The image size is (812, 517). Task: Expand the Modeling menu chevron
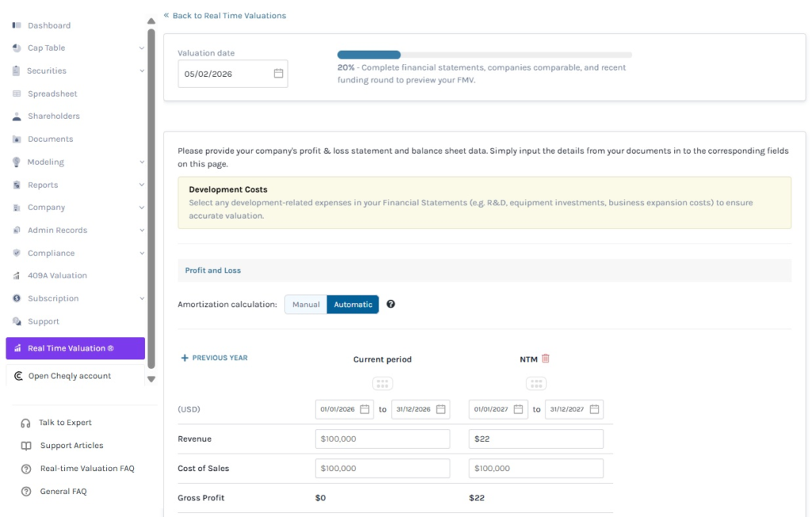tap(141, 162)
